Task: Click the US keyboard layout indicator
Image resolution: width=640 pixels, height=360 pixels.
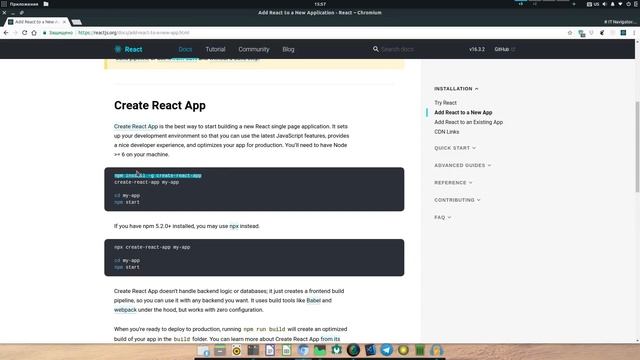Action: [x=596, y=4]
